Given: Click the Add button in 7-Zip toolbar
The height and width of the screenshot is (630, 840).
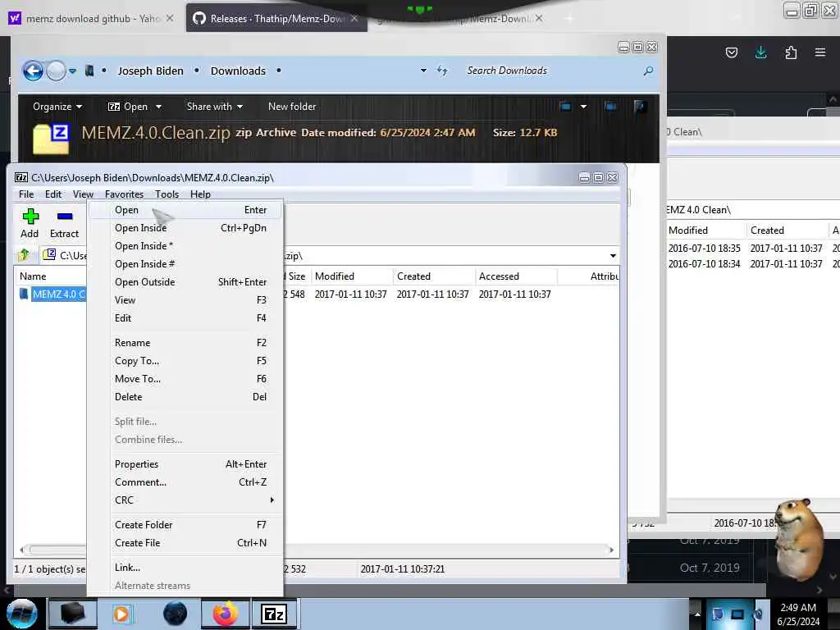Looking at the screenshot, I should click(x=30, y=223).
